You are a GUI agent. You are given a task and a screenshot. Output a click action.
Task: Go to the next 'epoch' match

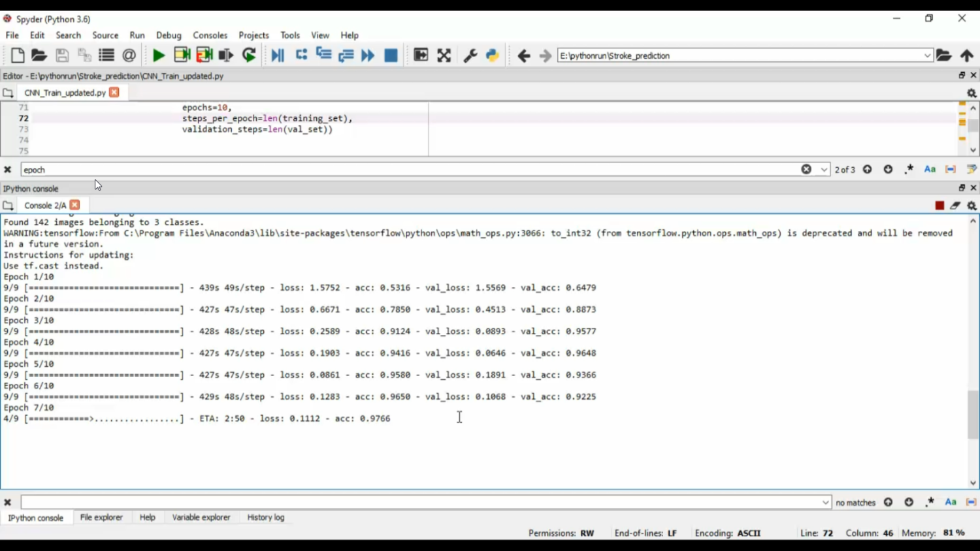pos(888,170)
